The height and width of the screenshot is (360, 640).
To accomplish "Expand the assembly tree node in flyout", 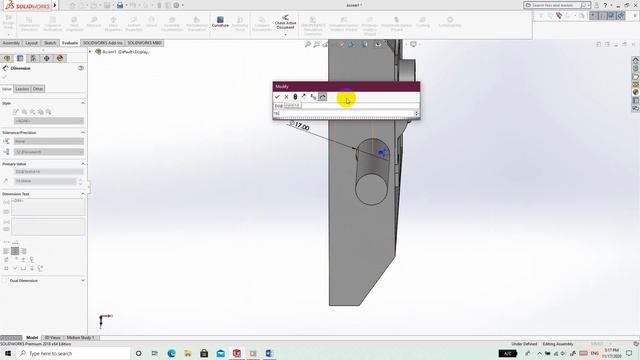I will [x=91, y=52].
